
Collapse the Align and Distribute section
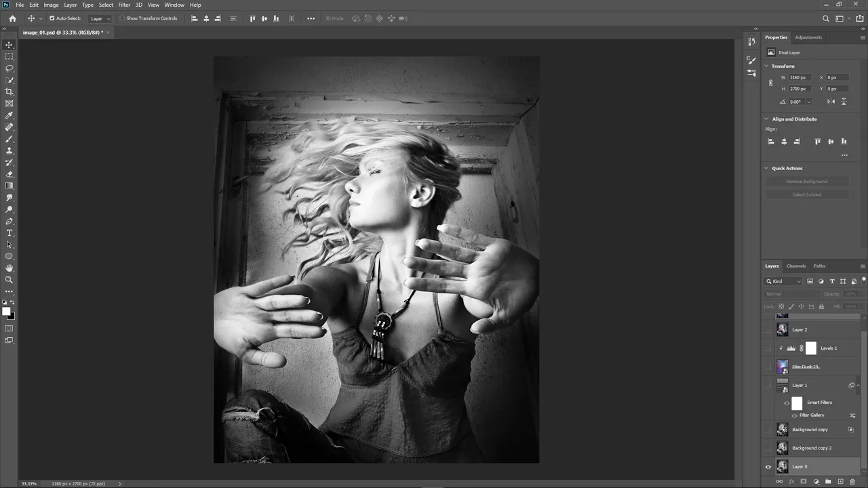(767, 119)
